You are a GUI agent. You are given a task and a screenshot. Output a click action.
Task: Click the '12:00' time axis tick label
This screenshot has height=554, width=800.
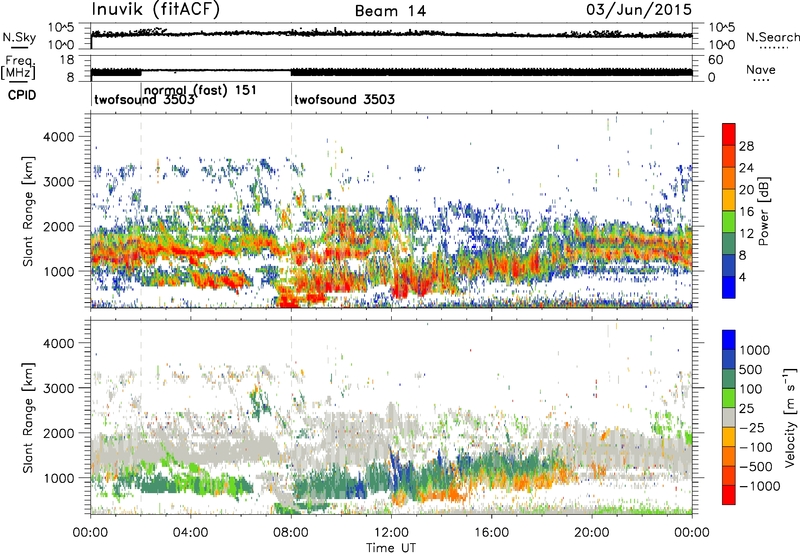(391, 533)
